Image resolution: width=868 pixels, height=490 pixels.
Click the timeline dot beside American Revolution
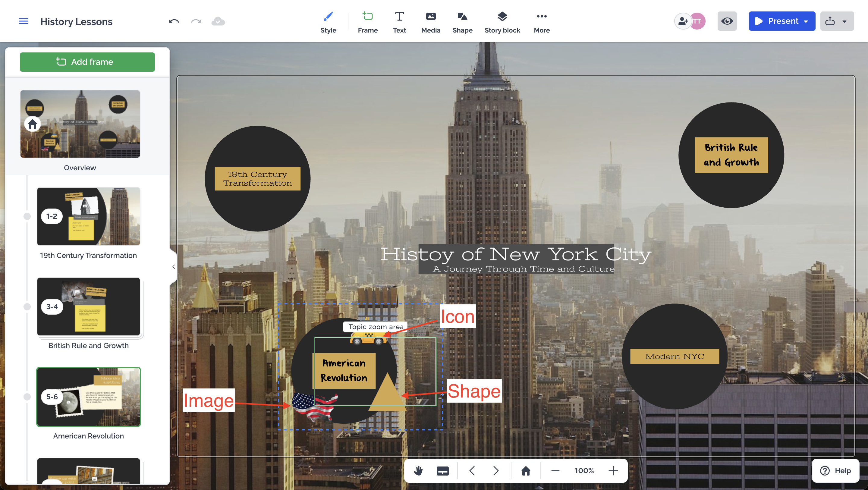27,397
